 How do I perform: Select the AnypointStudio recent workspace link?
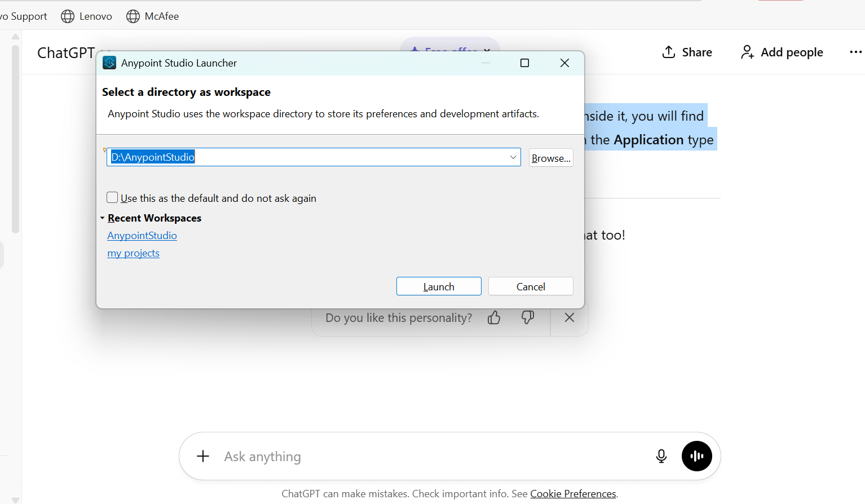click(x=142, y=236)
